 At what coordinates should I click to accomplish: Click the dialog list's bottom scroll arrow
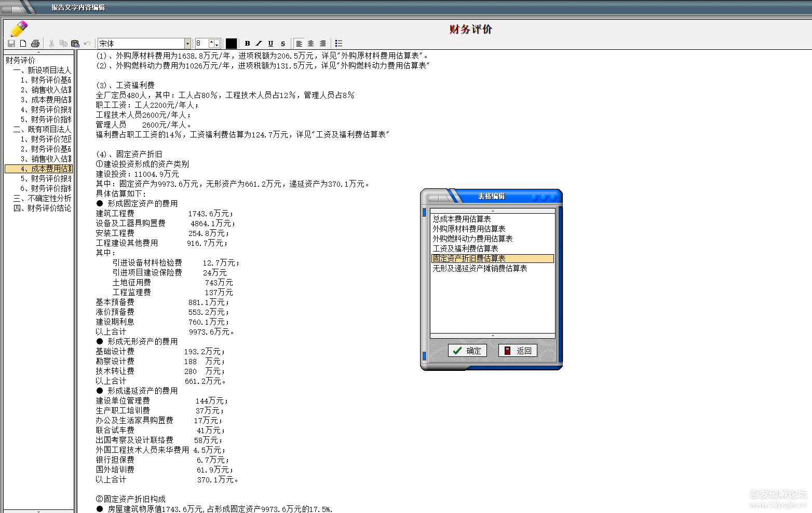point(493,336)
